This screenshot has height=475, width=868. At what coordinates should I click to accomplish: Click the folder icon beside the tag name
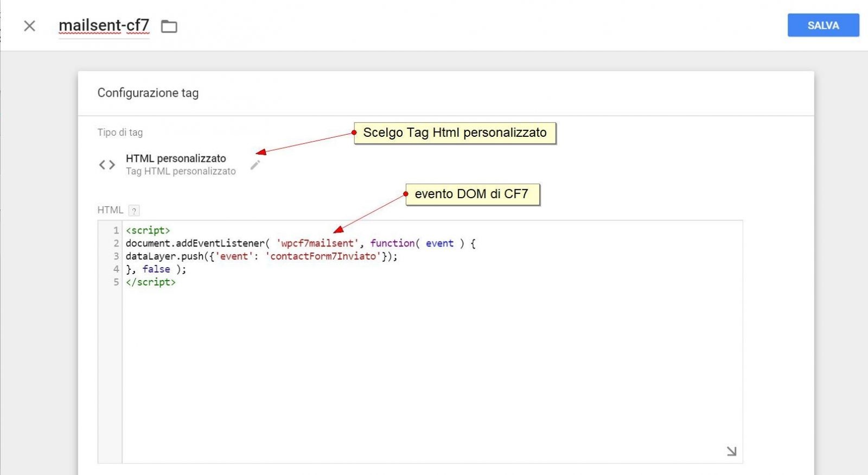pyautogui.click(x=169, y=26)
